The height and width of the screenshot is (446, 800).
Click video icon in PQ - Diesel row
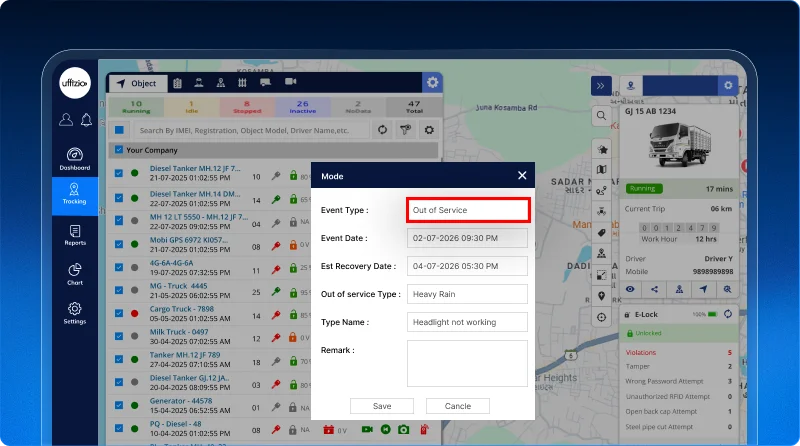click(367, 430)
